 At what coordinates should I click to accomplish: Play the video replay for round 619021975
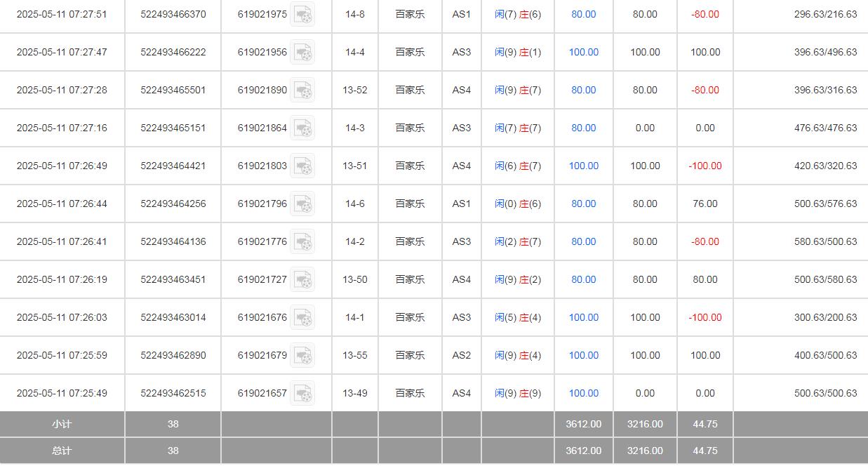[x=303, y=14]
